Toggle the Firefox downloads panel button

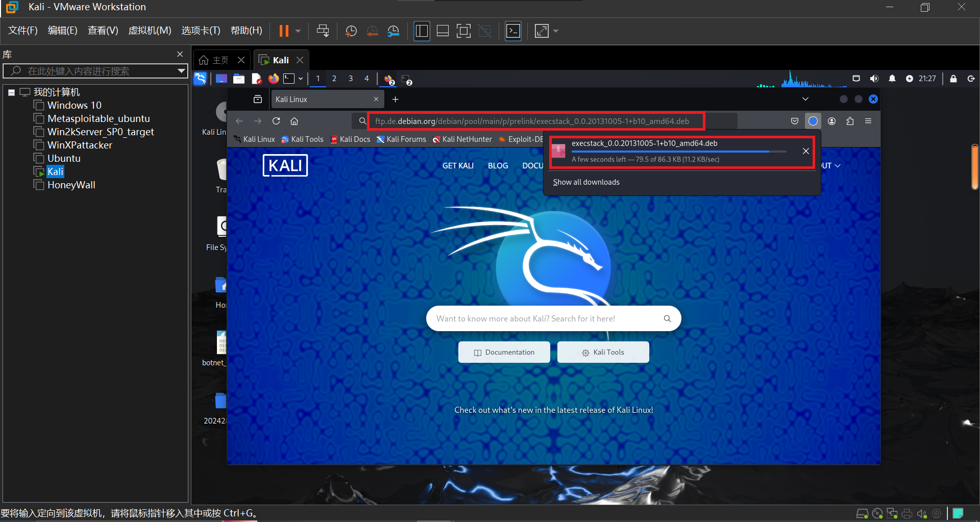click(813, 121)
